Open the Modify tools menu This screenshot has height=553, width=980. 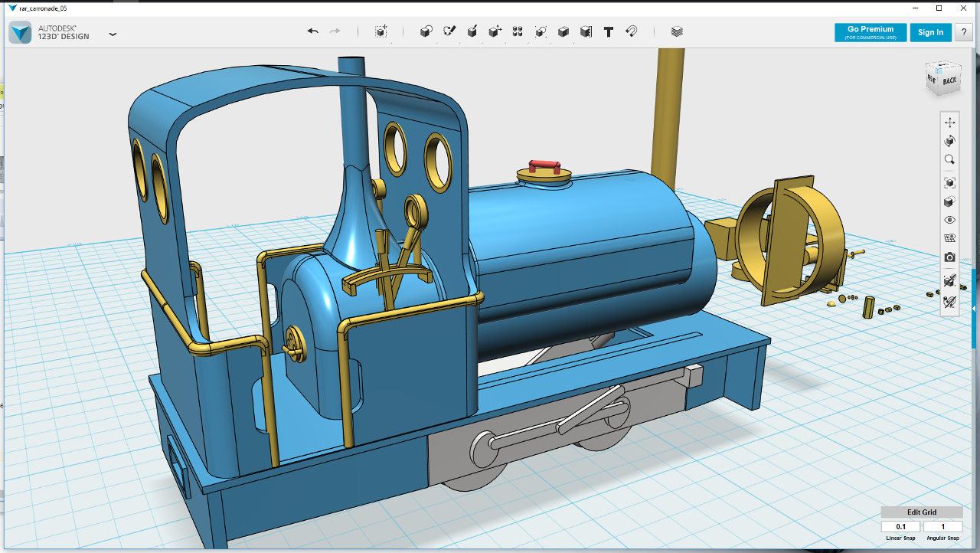pos(495,31)
